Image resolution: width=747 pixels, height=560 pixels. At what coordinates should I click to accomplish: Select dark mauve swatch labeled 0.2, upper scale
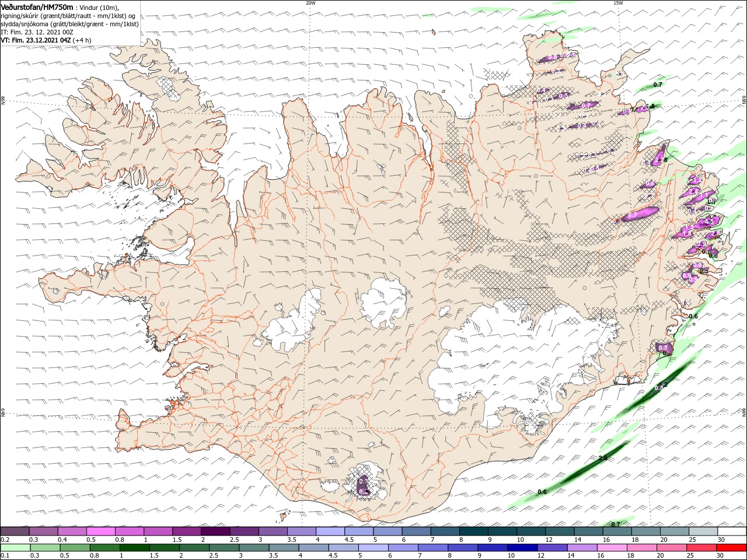click(15, 531)
